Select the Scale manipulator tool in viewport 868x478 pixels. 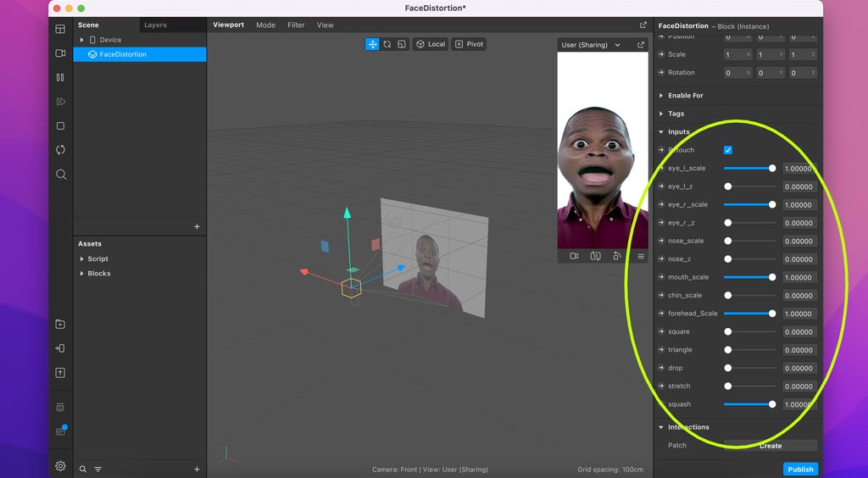point(401,44)
